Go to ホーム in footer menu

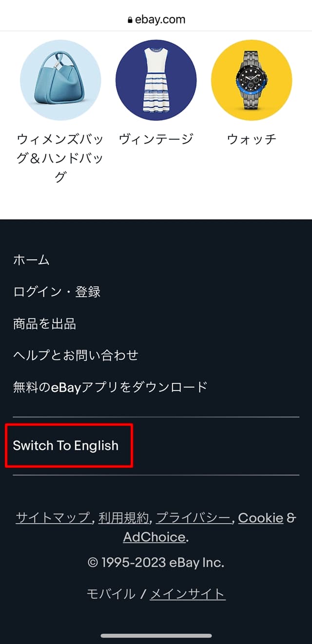(32, 260)
